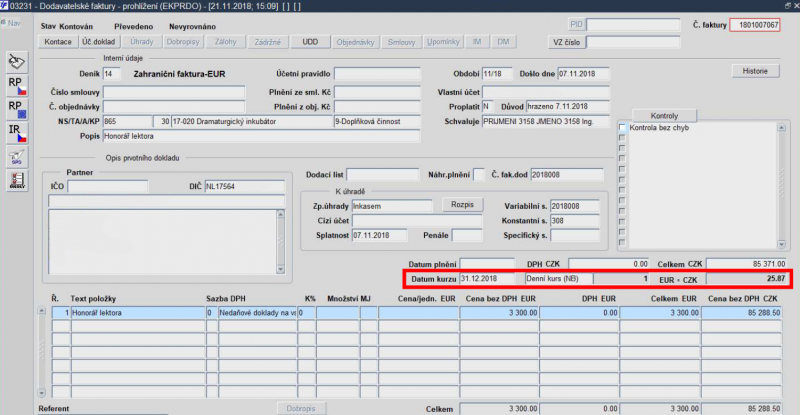The width and height of the screenshot is (800, 415).
Task: Click the PID button
Action: [x=576, y=25]
